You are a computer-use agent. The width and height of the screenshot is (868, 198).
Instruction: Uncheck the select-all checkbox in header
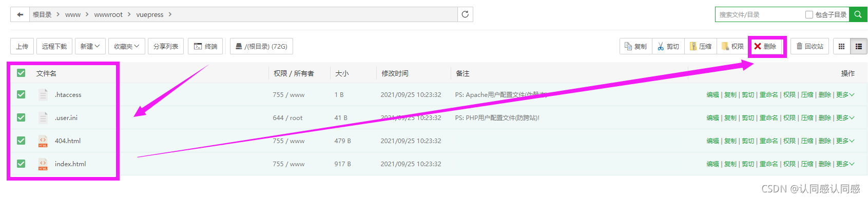pyautogui.click(x=21, y=73)
